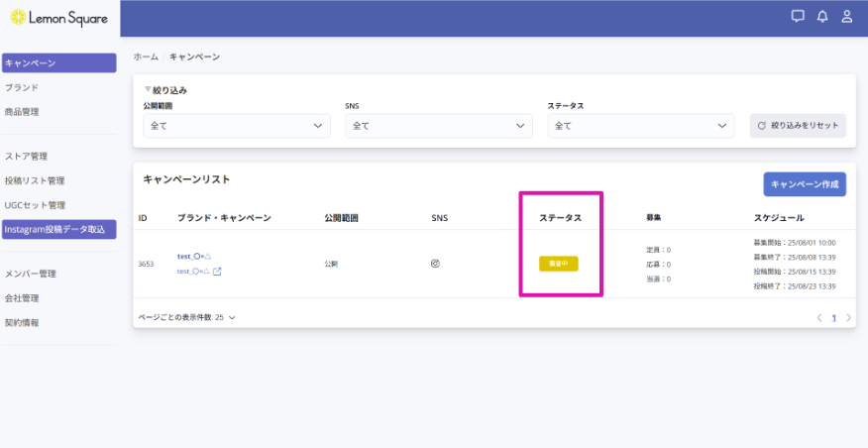Click the キャンペーン作成 button
This screenshot has width=868, height=448.
pos(805,184)
